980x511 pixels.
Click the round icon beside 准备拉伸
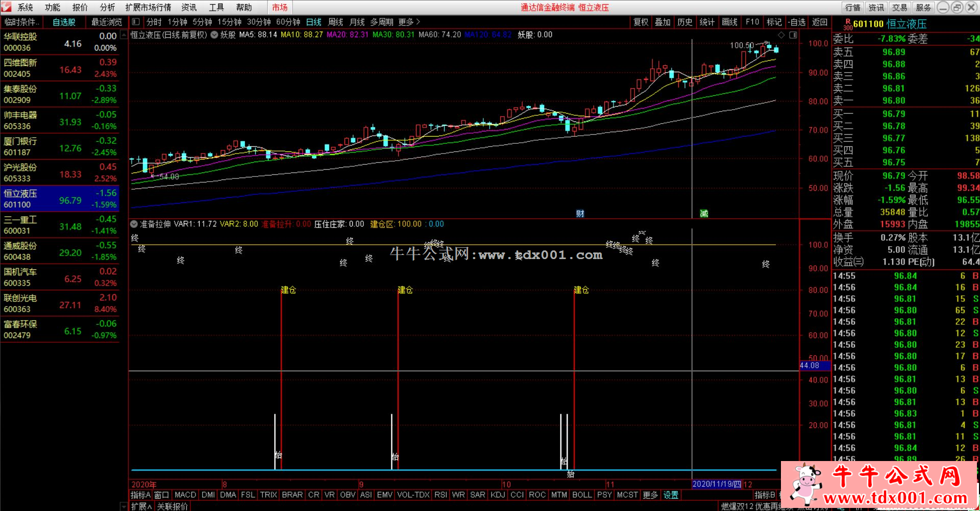(x=134, y=224)
